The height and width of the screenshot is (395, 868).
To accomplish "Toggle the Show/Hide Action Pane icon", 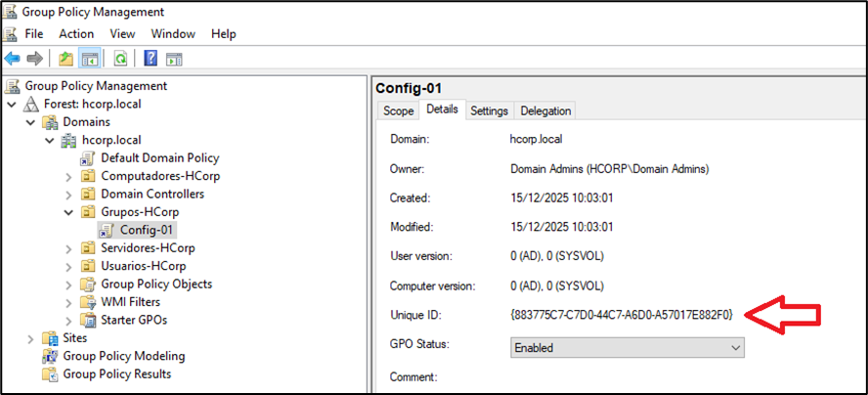I will pyautogui.click(x=173, y=59).
